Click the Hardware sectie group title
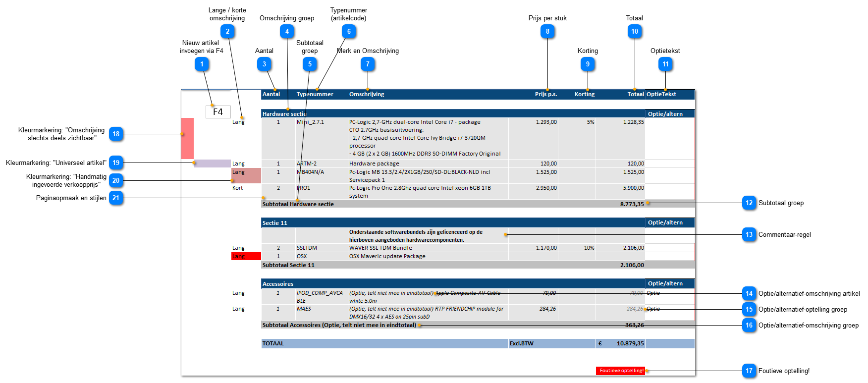The width and height of the screenshot is (868, 383). tap(284, 114)
